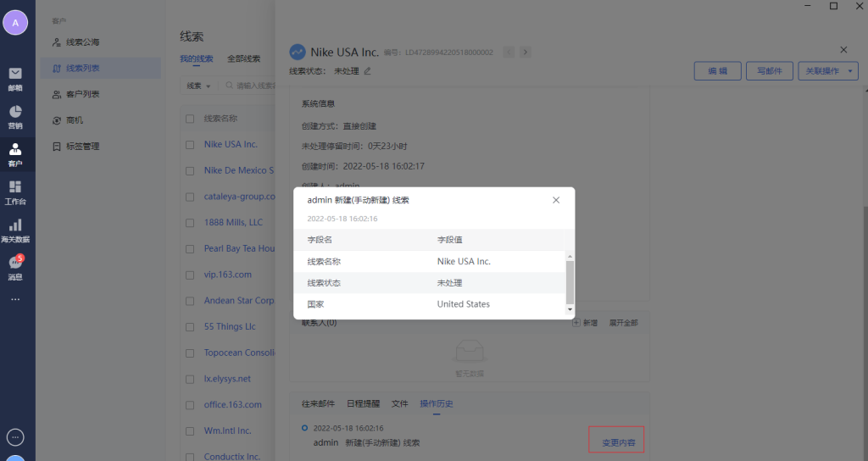This screenshot has height=461, width=868.
Task: Close the admin 新建 change details popup
Action: click(556, 200)
